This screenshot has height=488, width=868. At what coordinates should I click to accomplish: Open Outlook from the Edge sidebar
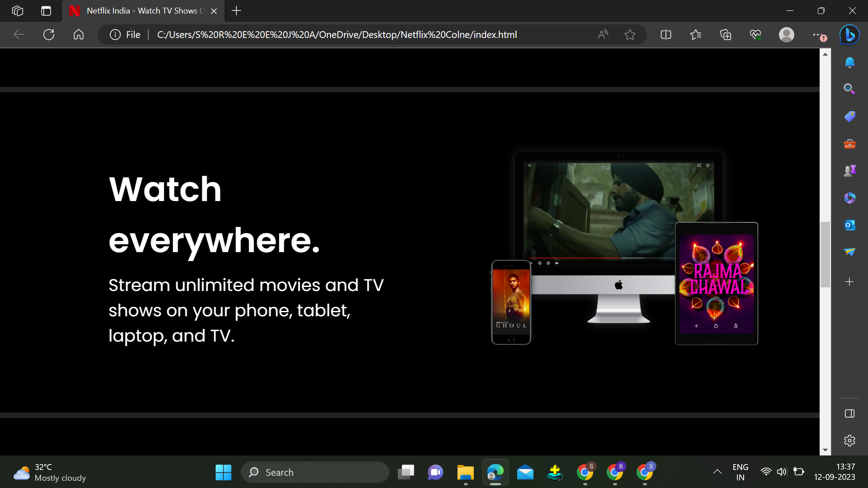pos(849,225)
